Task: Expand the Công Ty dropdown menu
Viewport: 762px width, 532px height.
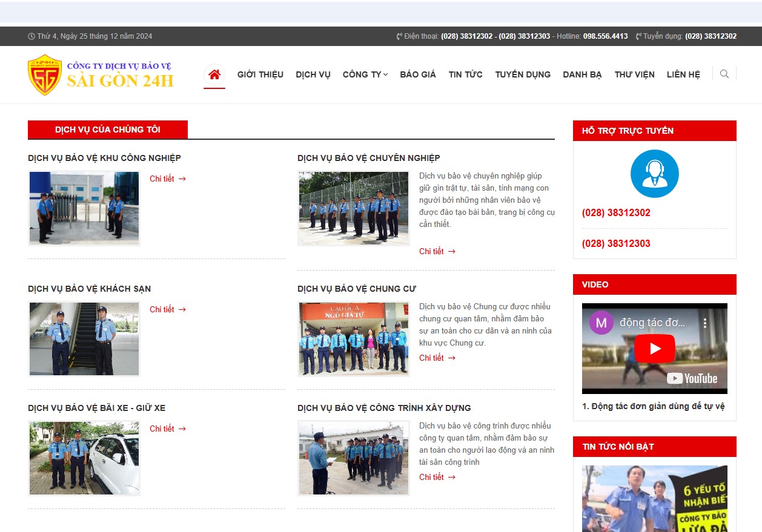Action: [x=365, y=74]
